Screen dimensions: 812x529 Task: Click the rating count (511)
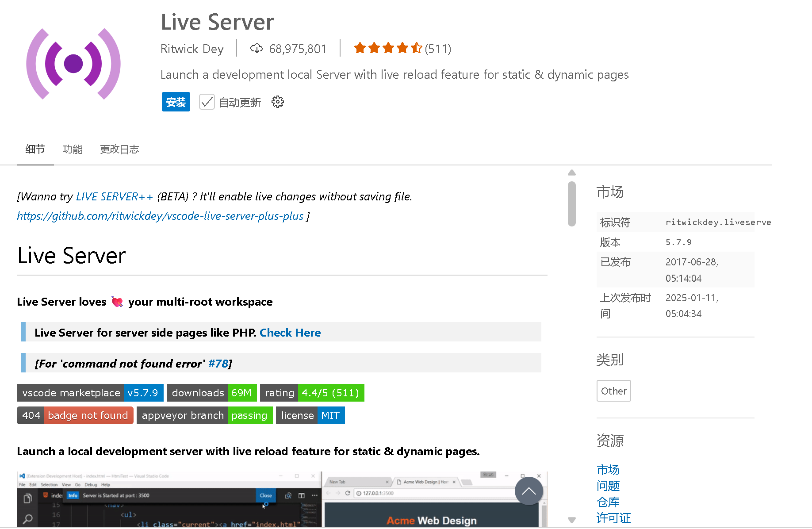tap(438, 49)
